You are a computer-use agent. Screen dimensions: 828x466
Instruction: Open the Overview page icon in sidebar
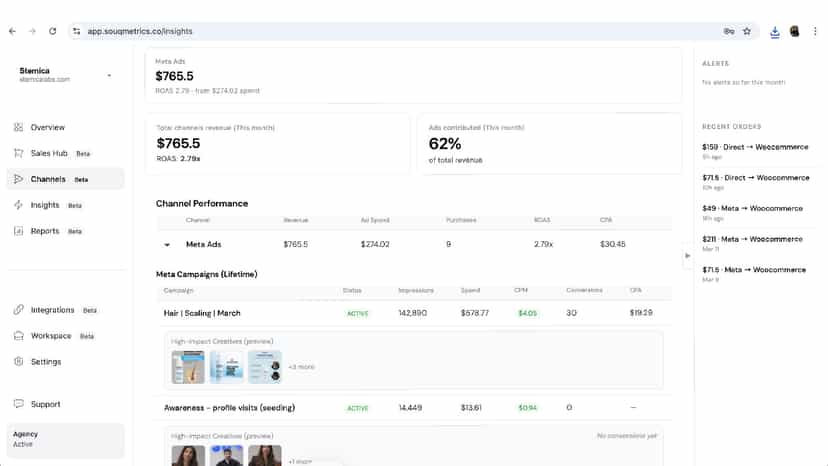[18, 127]
